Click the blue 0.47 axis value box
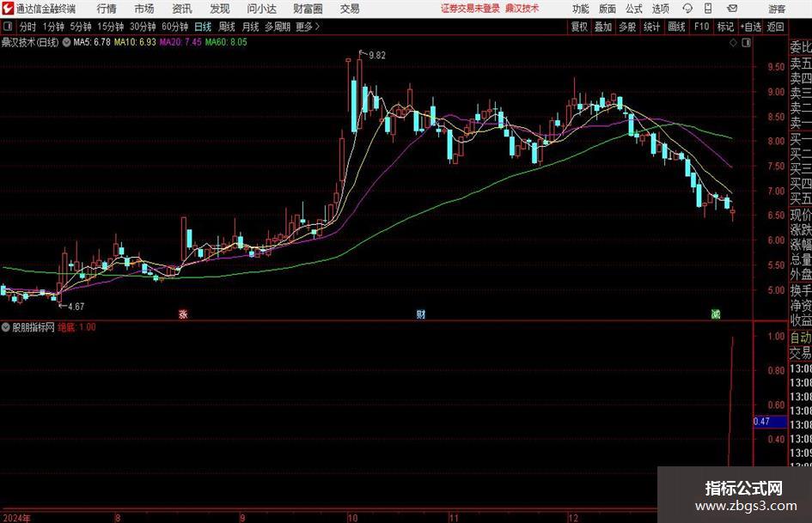 click(770, 422)
